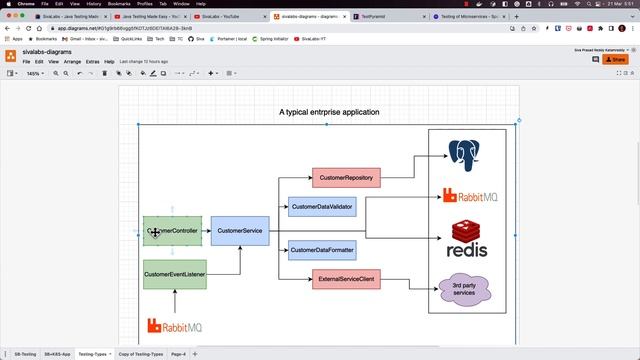
Task: Open a new browser tab
Action: 516,16
